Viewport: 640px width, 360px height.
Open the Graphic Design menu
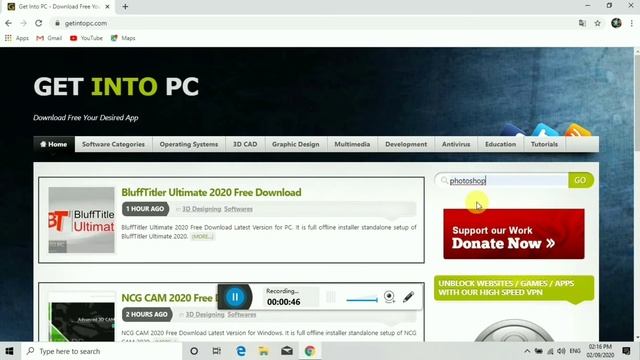296,144
